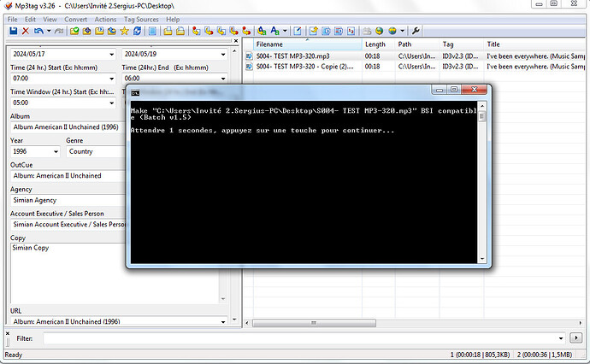Click the folder with green checkmark icon
This screenshot has width=590, height=364.
(74, 31)
